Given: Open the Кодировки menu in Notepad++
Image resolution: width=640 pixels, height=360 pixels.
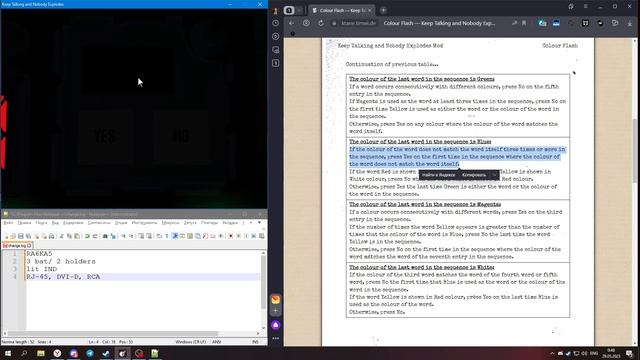Looking at the screenshot, I should tap(73, 223).
